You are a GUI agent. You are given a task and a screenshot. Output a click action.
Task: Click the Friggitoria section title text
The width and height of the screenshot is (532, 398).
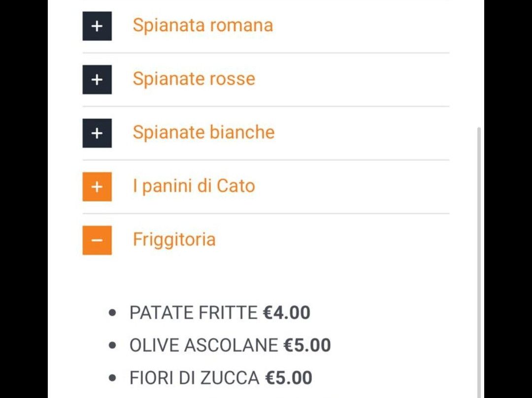coord(174,240)
